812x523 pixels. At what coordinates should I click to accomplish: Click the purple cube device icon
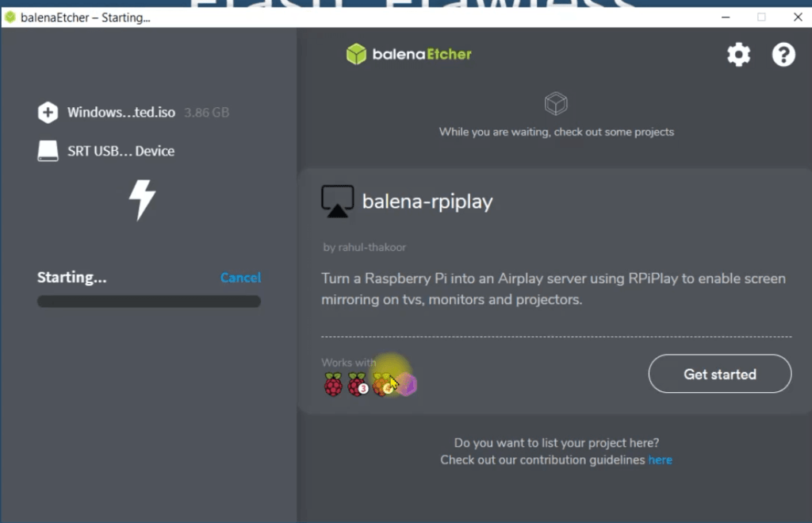(408, 385)
